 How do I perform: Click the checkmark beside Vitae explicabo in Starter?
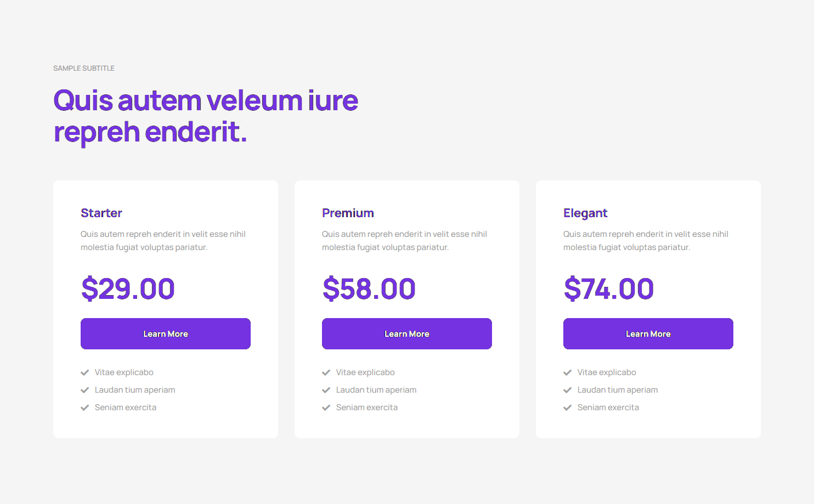point(85,372)
